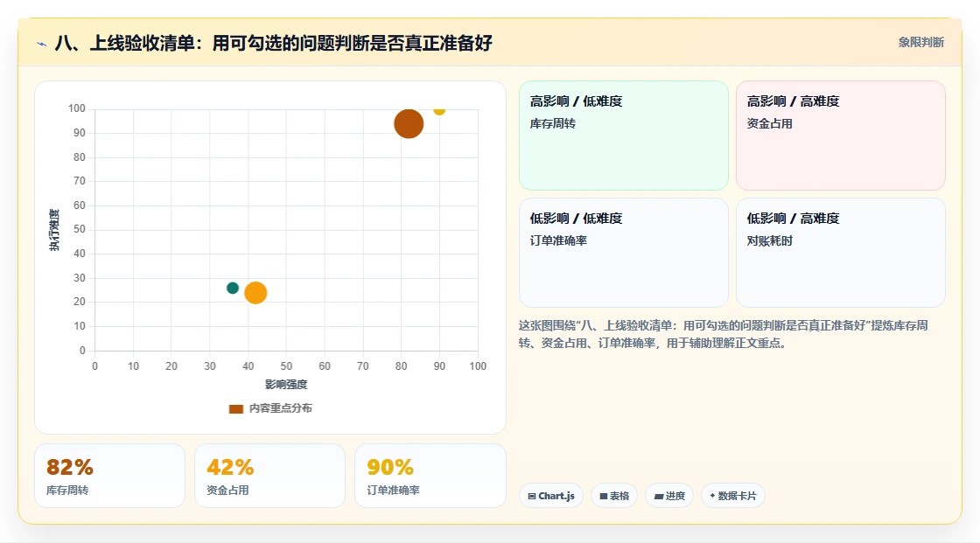Click the sparkle icon in the 数据卡片 pill
Viewport: 980px width, 543px height.
pos(712,496)
